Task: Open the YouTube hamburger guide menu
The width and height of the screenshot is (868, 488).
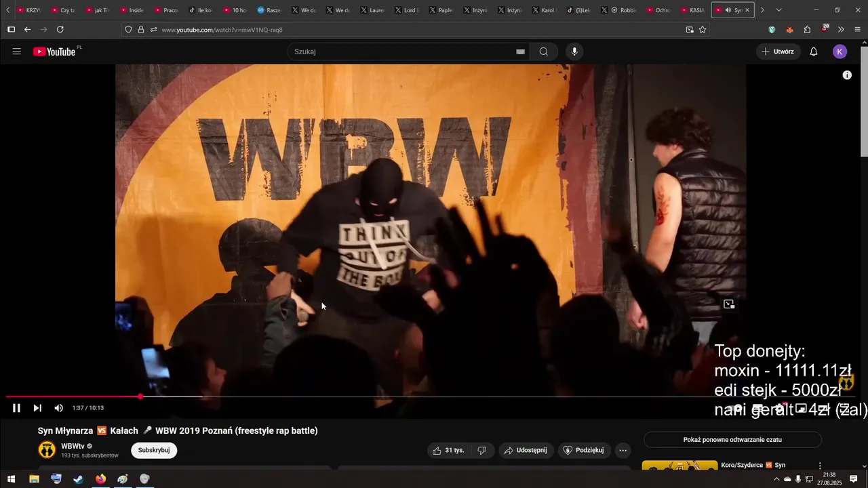Action: (x=17, y=52)
